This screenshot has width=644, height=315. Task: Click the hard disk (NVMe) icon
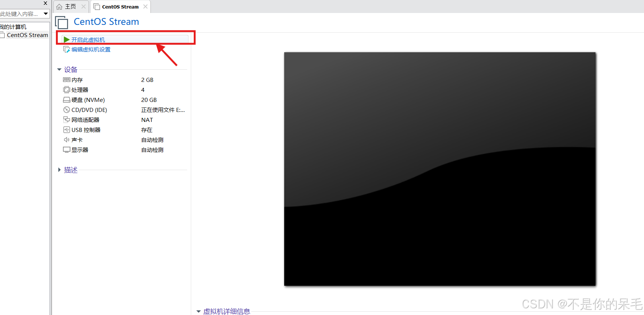click(67, 100)
